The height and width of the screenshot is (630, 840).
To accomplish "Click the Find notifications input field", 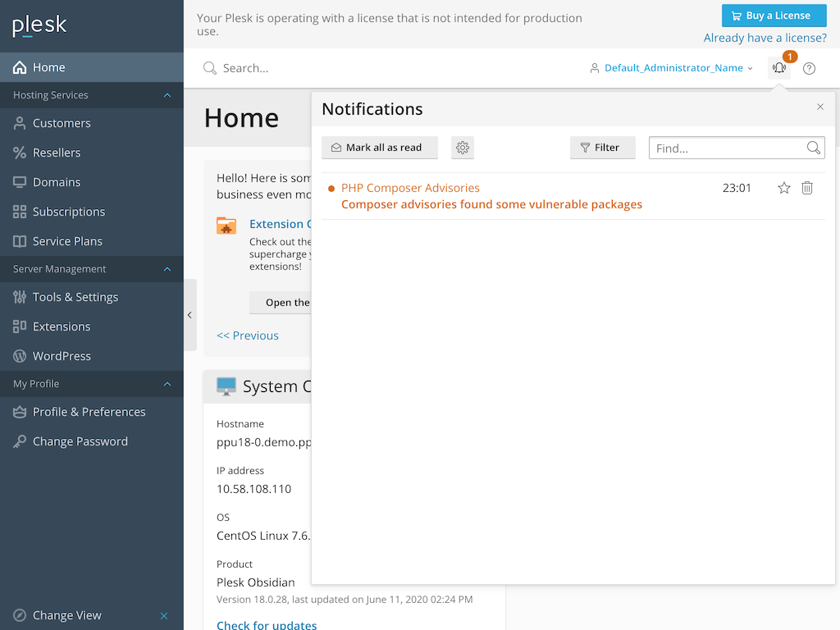I will pyautogui.click(x=726, y=148).
